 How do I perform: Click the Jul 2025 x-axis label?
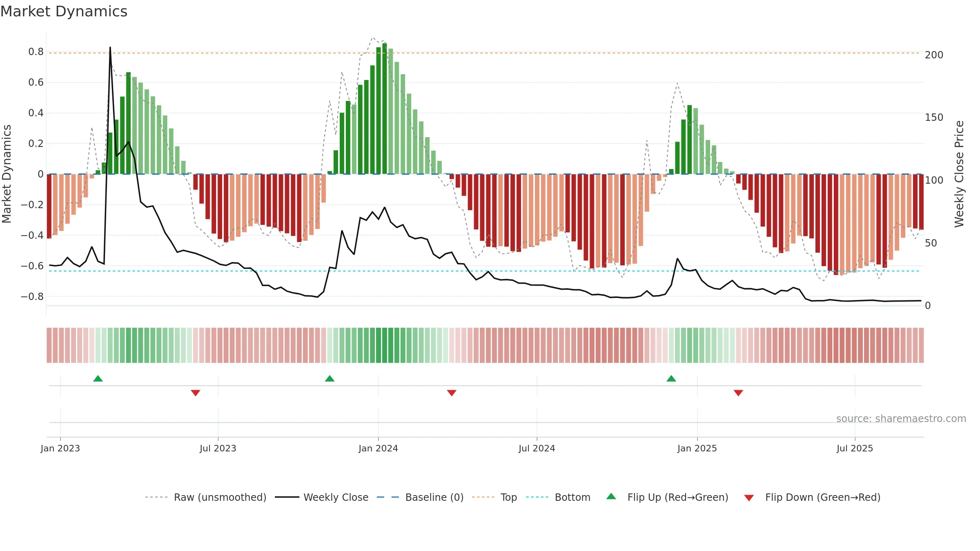coord(855,448)
